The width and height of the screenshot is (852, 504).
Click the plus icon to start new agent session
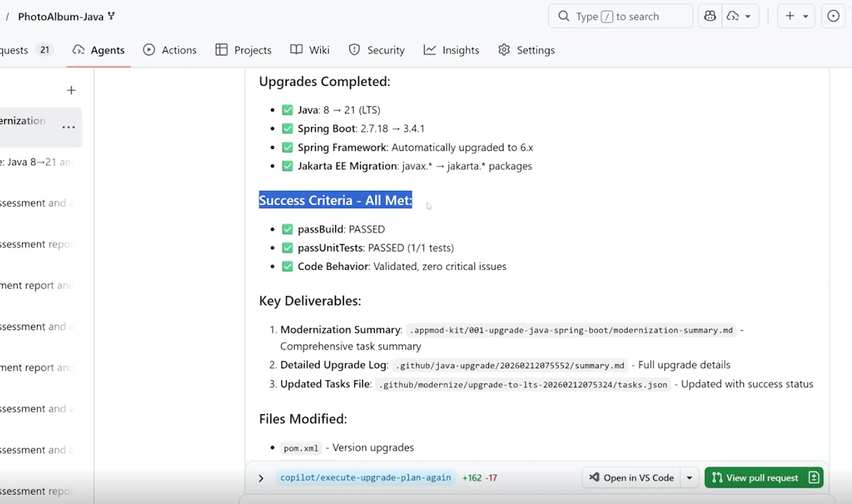coord(71,90)
